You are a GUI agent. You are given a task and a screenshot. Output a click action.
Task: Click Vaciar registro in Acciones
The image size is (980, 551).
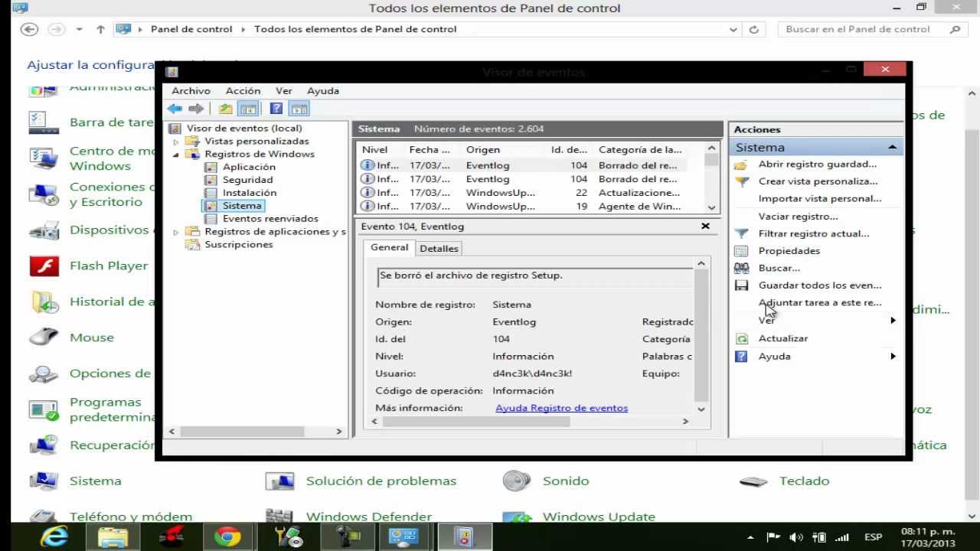[798, 217]
